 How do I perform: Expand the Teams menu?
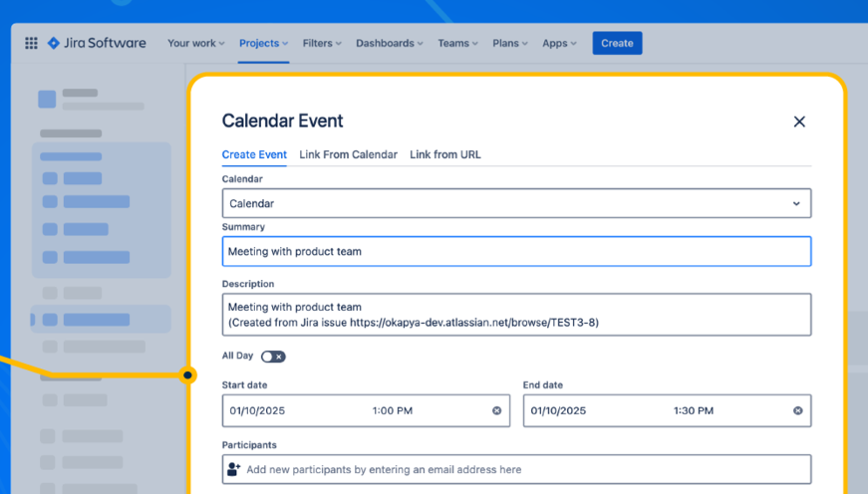point(457,43)
